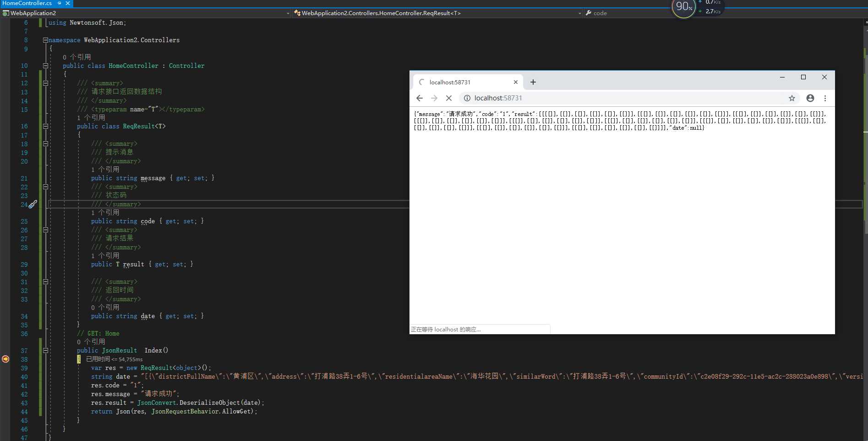The width and height of the screenshot is (868, 441).
Task: Toggle the breakpoint on line 38
Action: 5,359
